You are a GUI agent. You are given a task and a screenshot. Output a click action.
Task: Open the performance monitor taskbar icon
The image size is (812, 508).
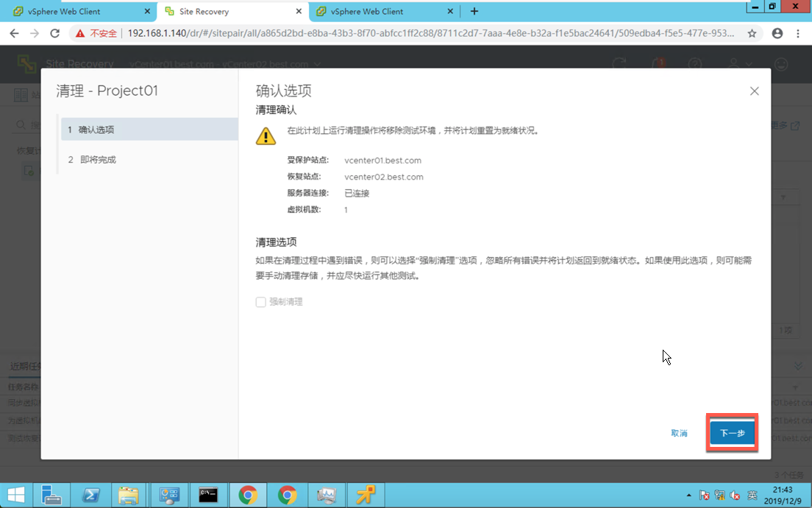pos(327,495)
